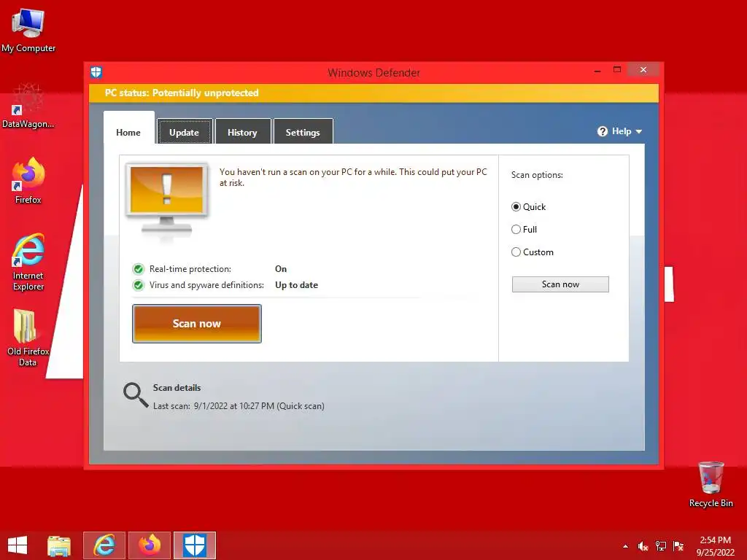Click the large orange Scan now button
This screenshot has height=560, width=747.
point(197,324)
